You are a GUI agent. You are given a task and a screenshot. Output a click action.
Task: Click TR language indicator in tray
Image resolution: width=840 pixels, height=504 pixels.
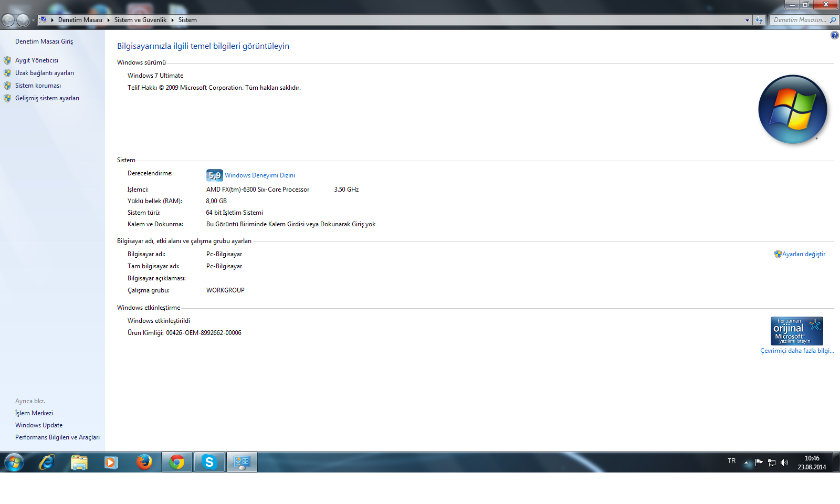tap(732, 461)
